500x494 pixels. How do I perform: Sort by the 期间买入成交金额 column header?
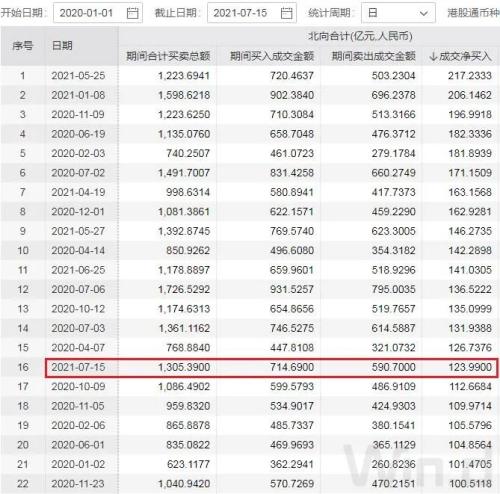pyautogui.click(x=272, y=56)
